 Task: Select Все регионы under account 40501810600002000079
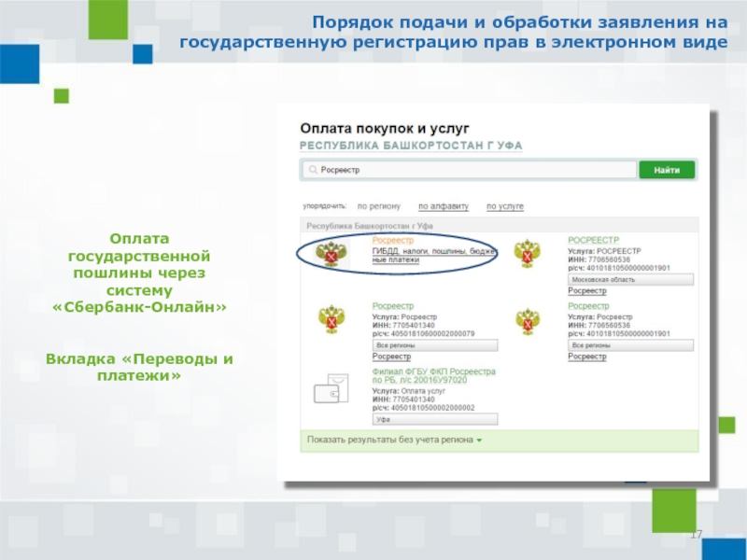(434, 345)
